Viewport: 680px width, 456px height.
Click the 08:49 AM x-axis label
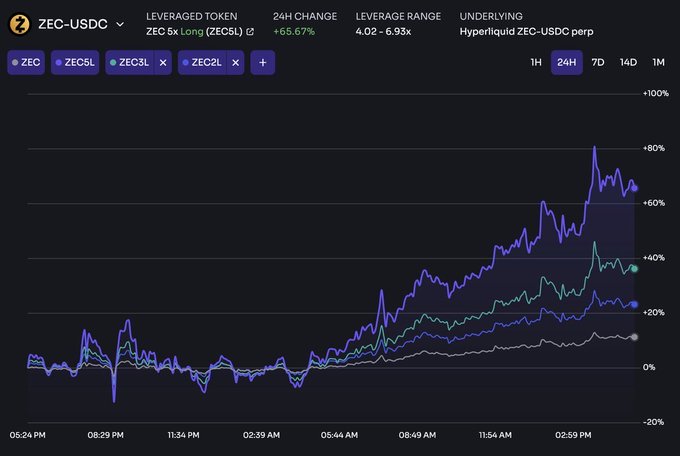coord(417,435)
